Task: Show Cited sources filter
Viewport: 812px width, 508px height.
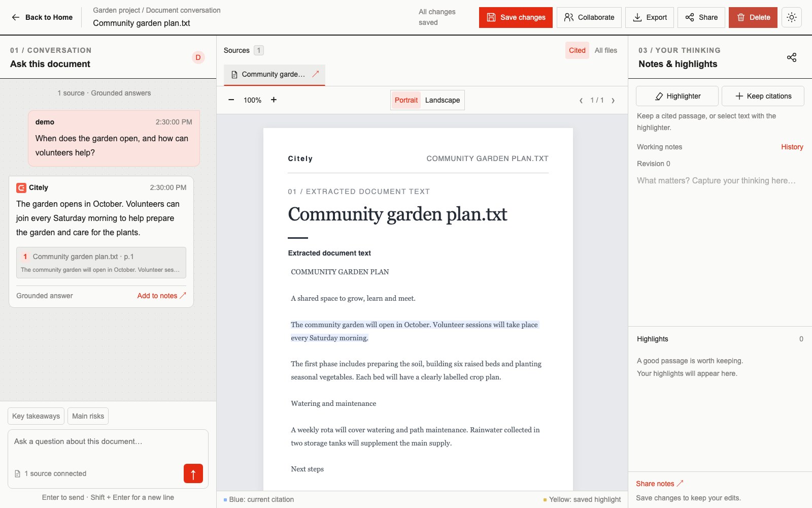Action: (577, 50)
